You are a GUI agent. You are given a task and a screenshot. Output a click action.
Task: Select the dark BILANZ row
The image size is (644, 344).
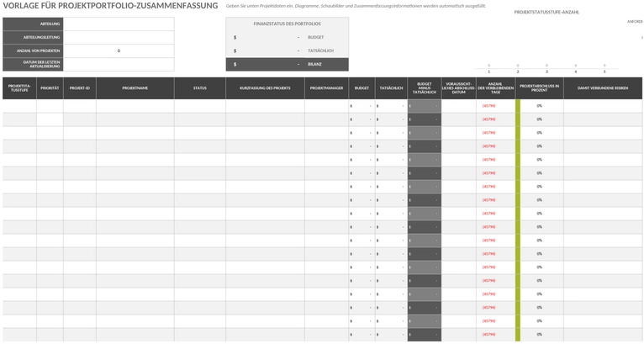(x=287, y=65)
